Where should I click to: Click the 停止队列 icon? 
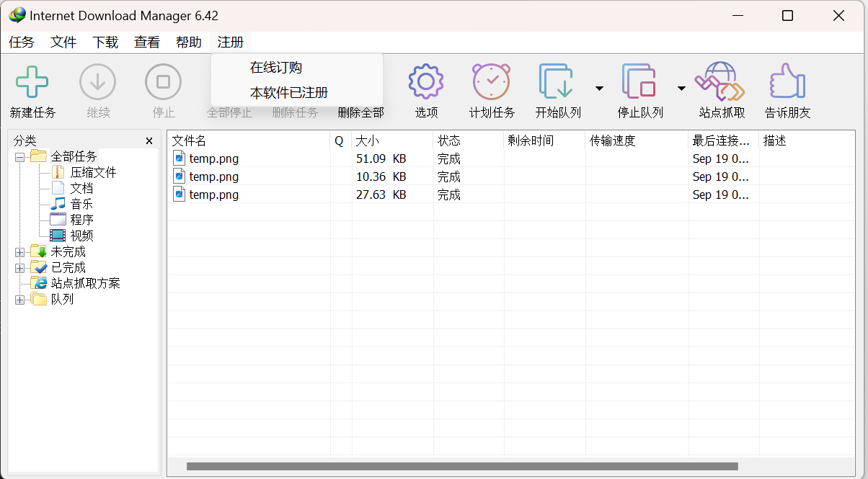(x=639, y=81)
